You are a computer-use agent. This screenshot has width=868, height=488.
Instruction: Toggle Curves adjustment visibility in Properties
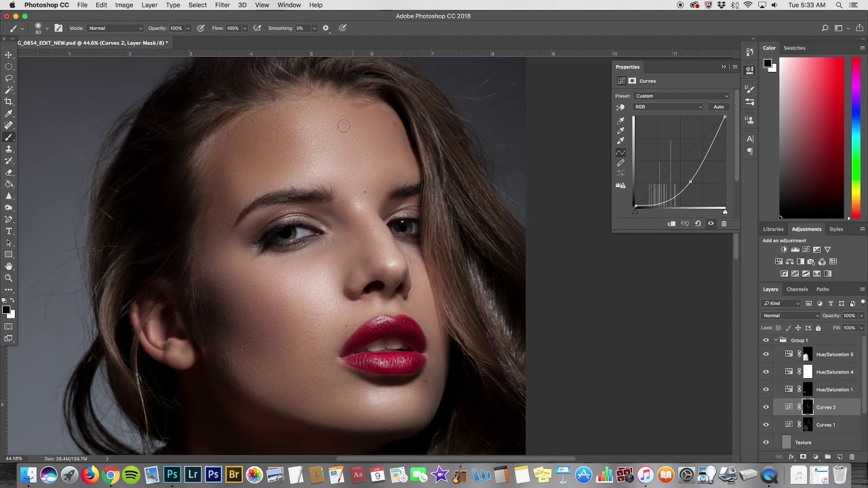click(711, 224)
